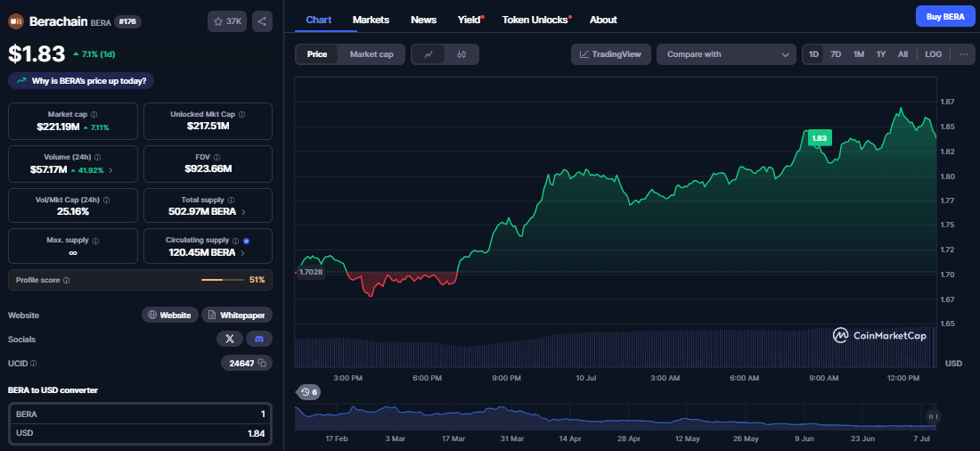Open the Website link button
The image size is (980, 451).
(x=170, y=316)
